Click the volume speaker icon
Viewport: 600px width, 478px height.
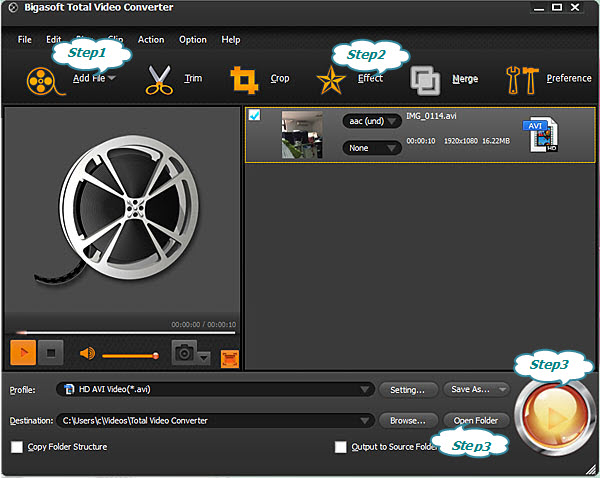coord(87,353)
